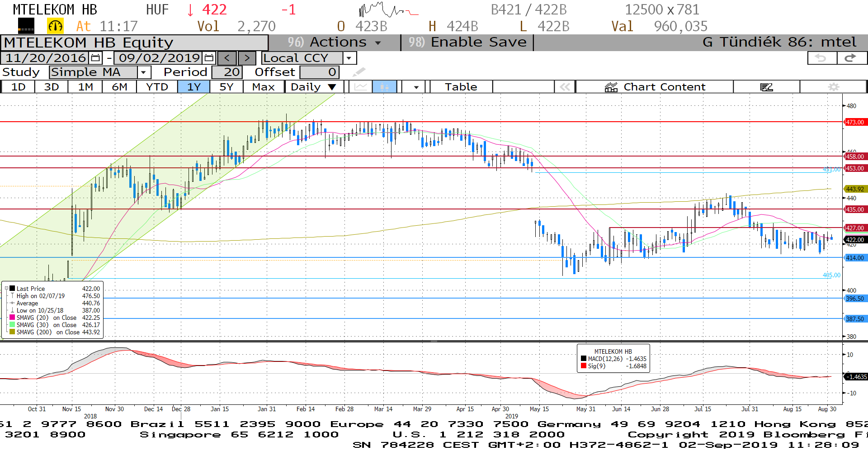Screen dimensions: 868x470
Task: Select 1D time range
Action: [x=18, y=87]
